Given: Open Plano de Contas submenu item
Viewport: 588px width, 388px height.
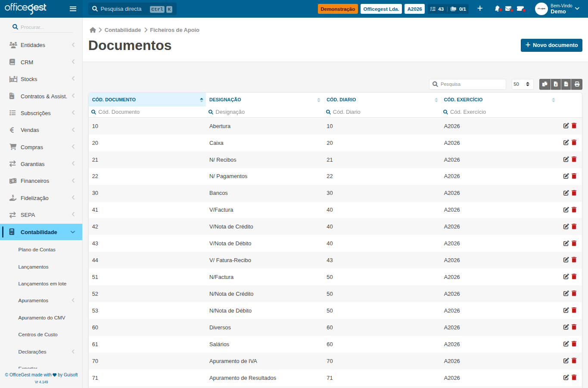Looking at the screenshot, I should [x=37, y=250].
